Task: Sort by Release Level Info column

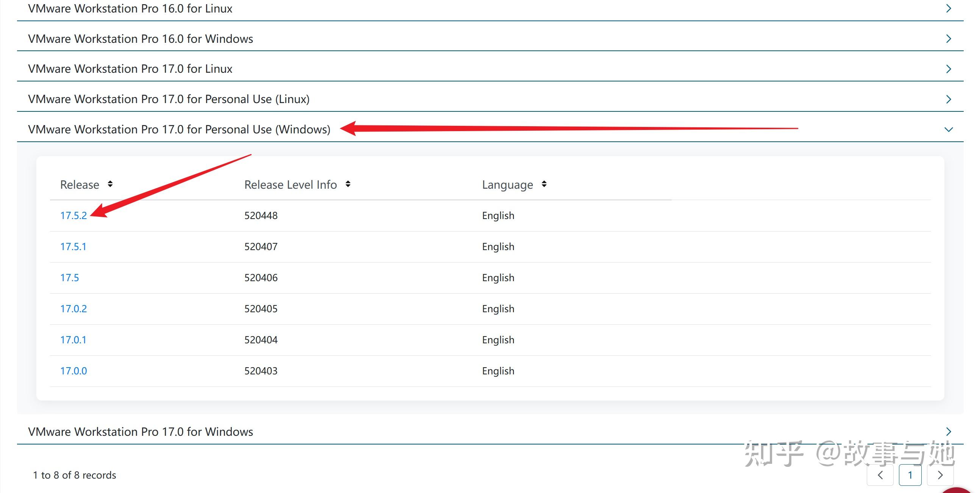Action: [348, 184]
